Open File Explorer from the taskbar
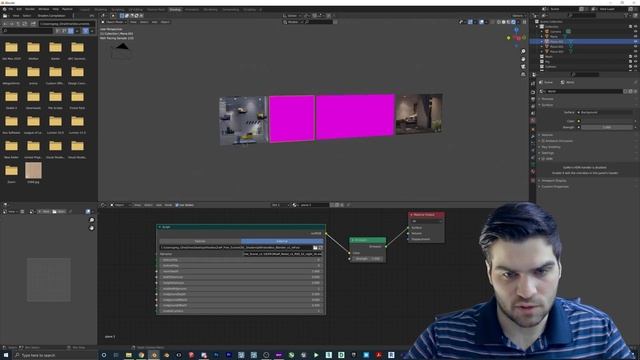Viewport: 640px width, 360px height. [129, 355]
